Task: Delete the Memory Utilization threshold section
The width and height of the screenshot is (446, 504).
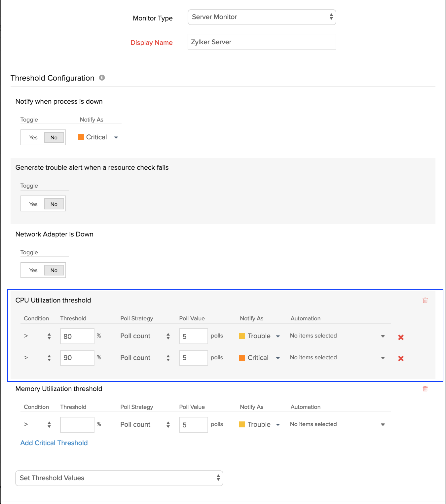Action: [x=425, y=389]
